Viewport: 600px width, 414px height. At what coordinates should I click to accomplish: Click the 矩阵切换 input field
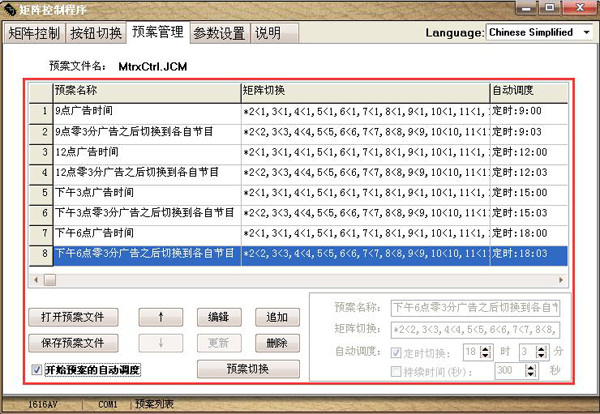476,329
